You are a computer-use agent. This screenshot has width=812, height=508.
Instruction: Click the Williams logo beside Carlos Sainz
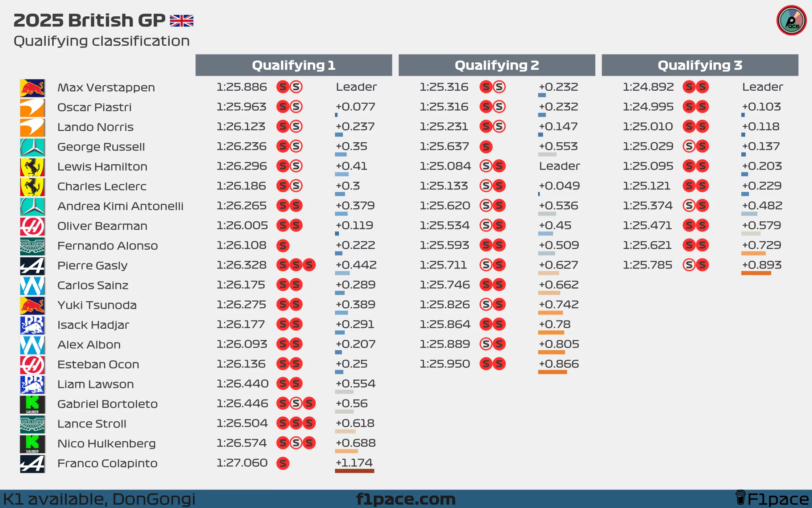point(32,286)
